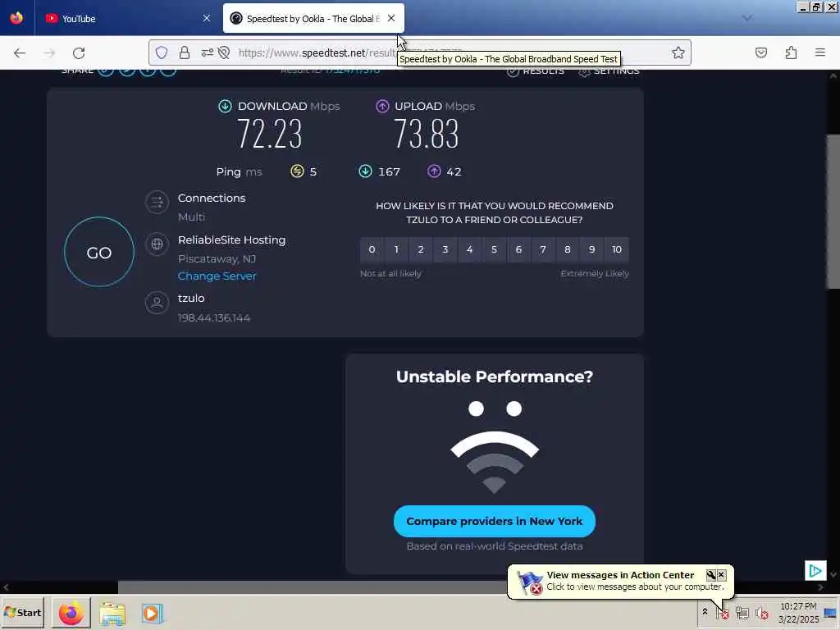Click the IP address 198.44.136.144
Viewport: 840px width, 630px height.
(214, 317)
